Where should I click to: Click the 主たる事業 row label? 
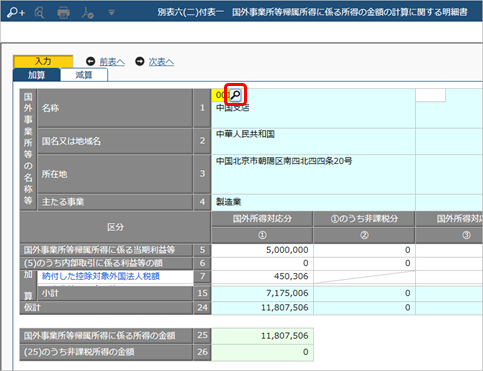[x=115, y=202]
